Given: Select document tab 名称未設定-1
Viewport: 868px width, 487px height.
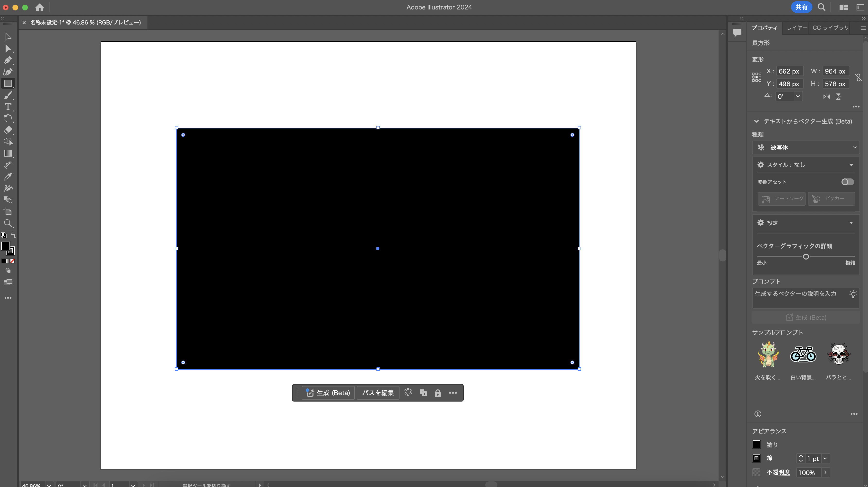Looking at the screenshot, I should coord(86,23).
